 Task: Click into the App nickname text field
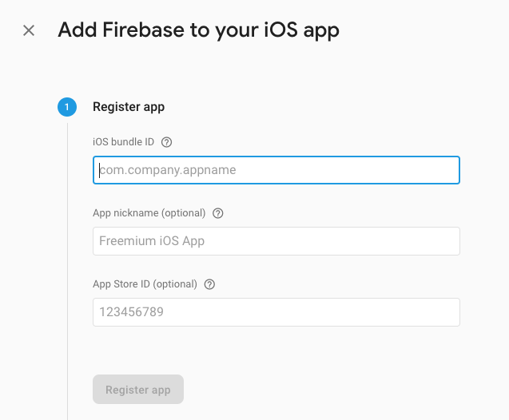click(276, 241)
